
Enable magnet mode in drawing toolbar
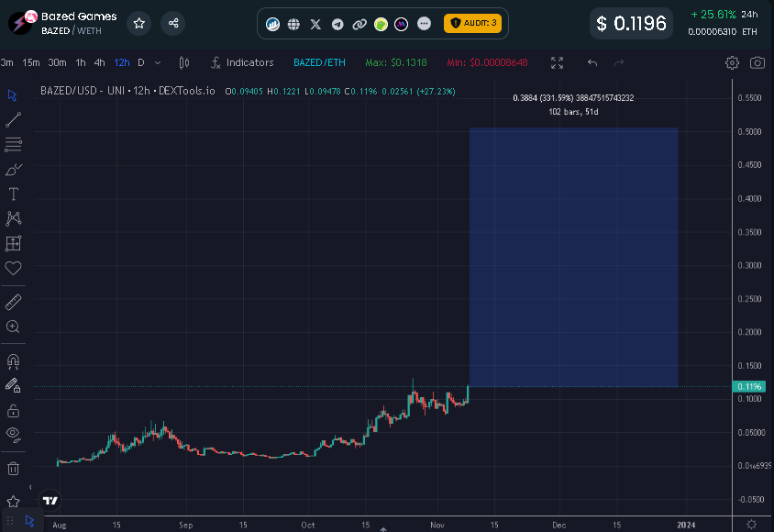[12, 360]
